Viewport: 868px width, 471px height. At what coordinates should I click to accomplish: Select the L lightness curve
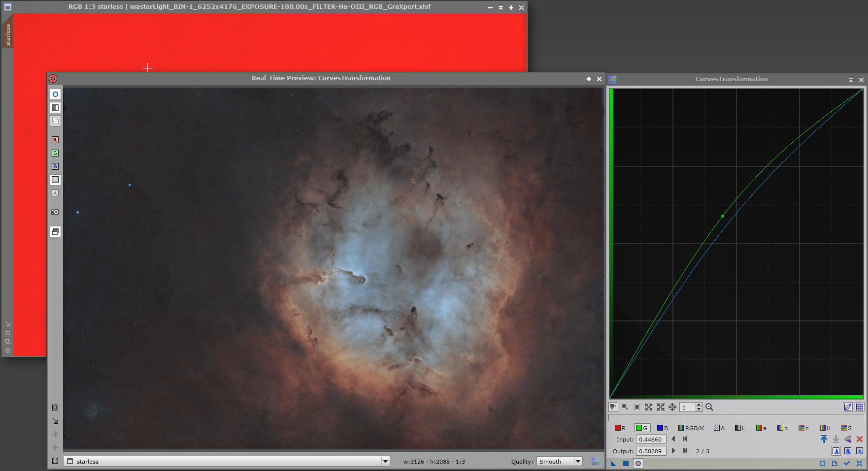click(x=740, y=428)
